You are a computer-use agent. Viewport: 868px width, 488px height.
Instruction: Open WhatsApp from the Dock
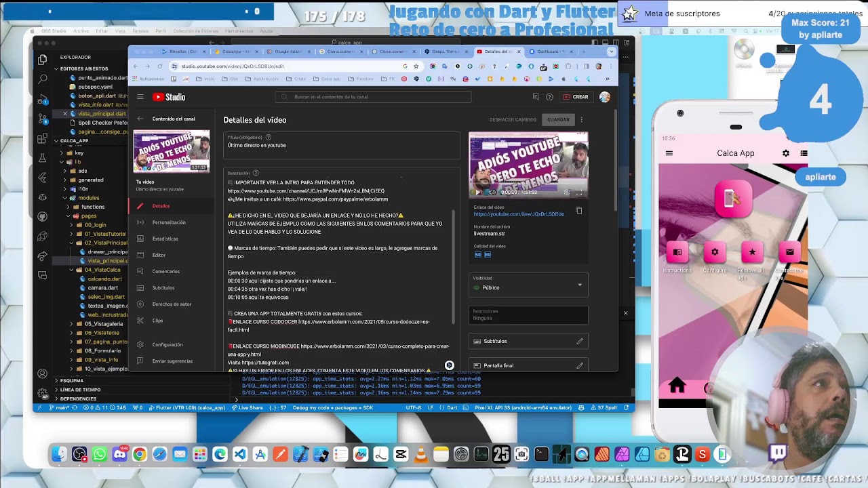click(100, 454)
